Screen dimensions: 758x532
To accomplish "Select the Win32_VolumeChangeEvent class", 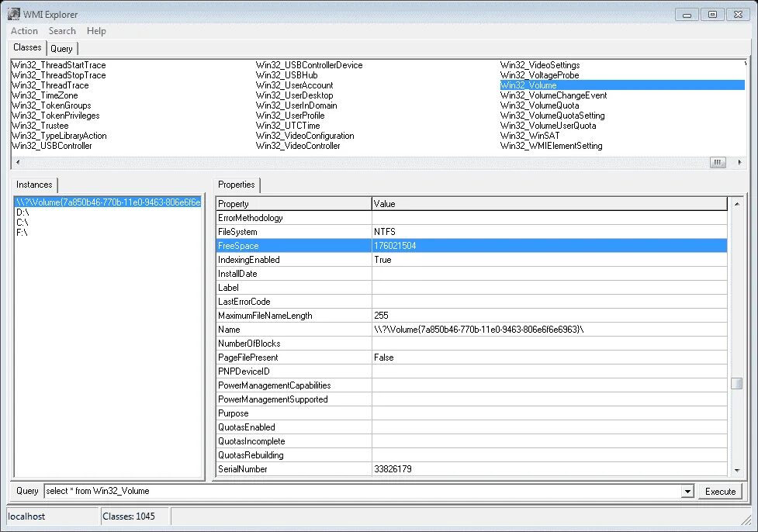I will coord(553,95).
